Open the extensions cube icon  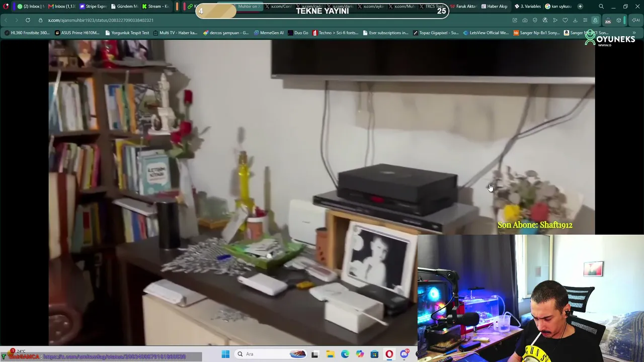pyautogui.click(x=619, y=20)
